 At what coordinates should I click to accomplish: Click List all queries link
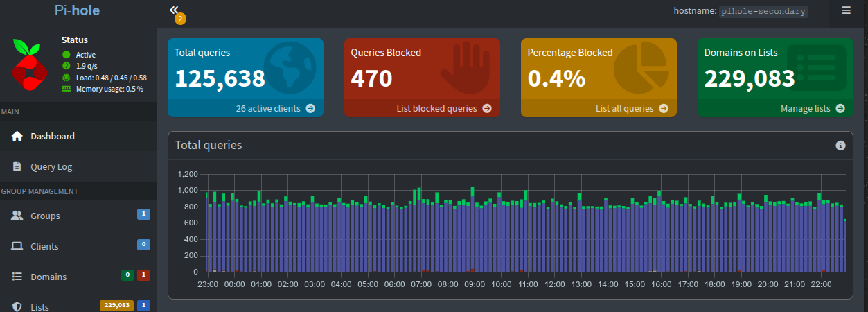(631, 108)
